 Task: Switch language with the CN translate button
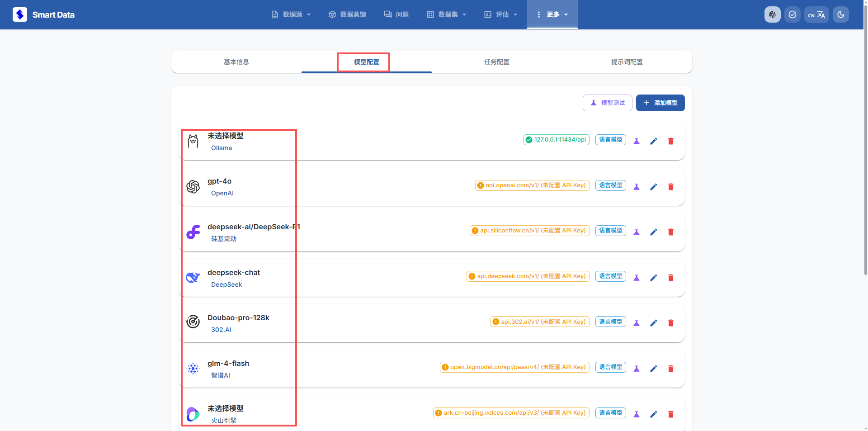pos(816,14)
